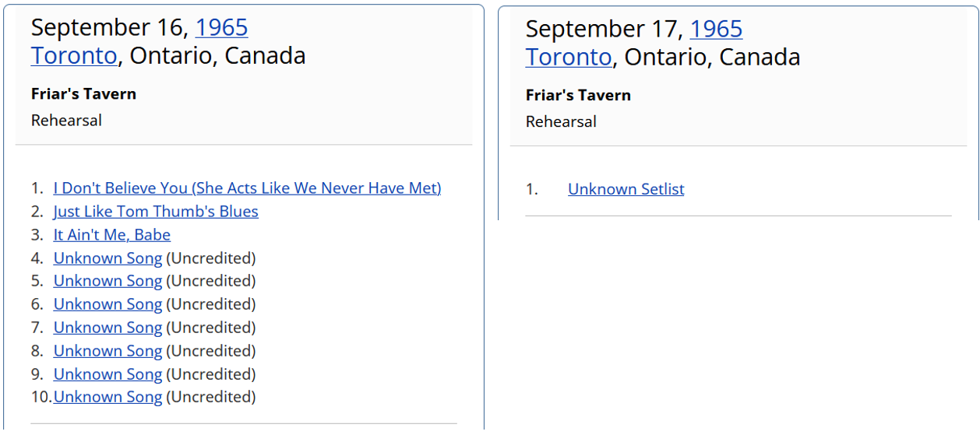980x435 pixels.
Task: Open the 1965 link beside September 17
Action: [716, 29]
